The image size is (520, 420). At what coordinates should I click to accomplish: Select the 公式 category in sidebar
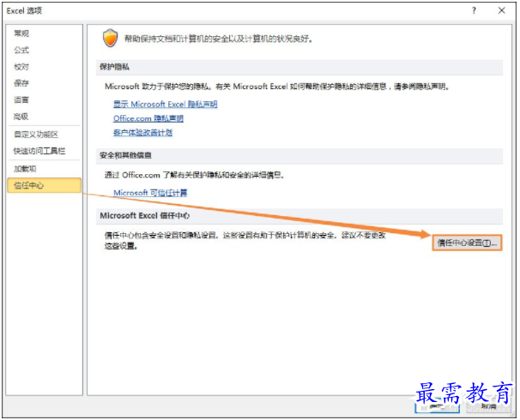tap(21, 50)
